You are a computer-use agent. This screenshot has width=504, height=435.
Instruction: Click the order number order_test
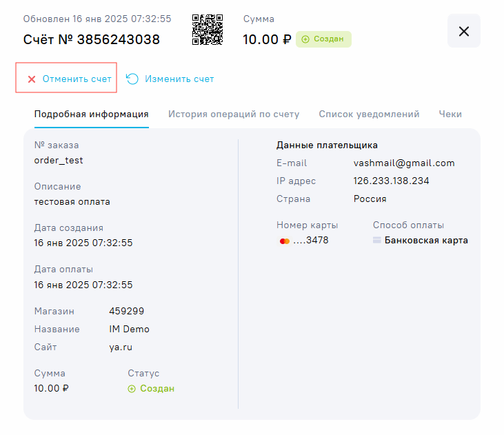click(x=59, y=161)
